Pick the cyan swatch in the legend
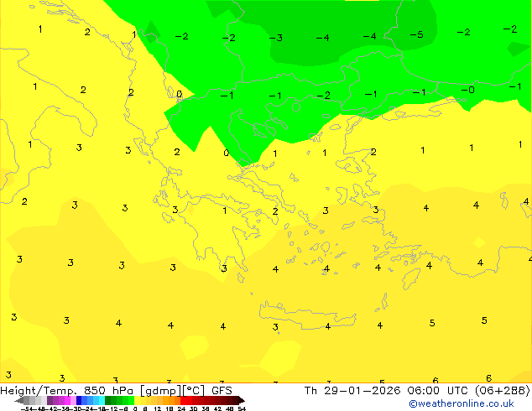532x411 pixels. [102, 400]
